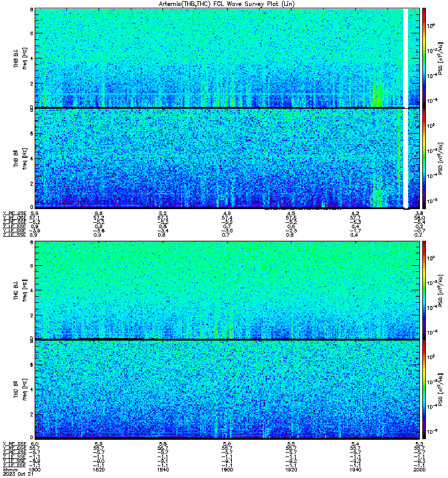
Task: Click the THC X_RE_GSE value '6.0'
Action: click(35, 444)
